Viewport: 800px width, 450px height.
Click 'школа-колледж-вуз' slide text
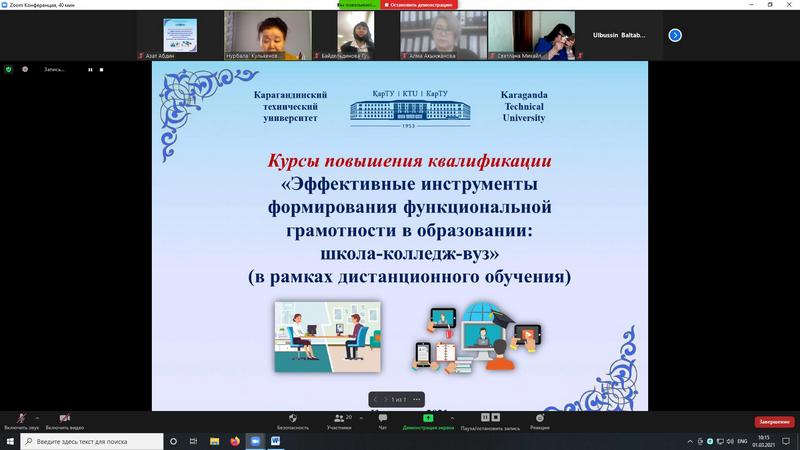click(410, 253)
